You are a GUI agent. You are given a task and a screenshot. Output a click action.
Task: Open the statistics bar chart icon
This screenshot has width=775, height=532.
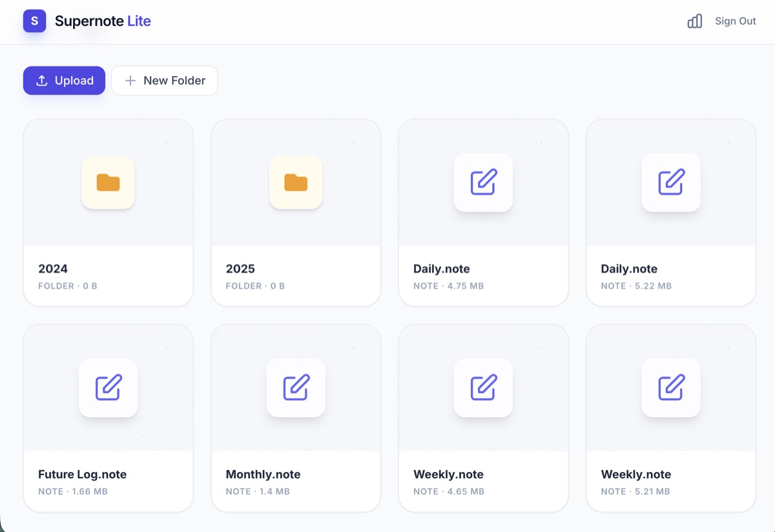(694, 21)
